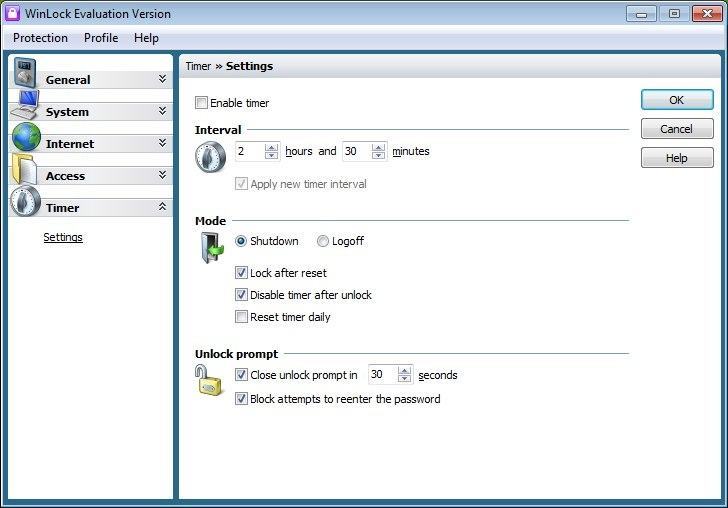The height and width of the screenshot is (508, 728).
Task: Close the WinLock window
Action: coord(707,14)
